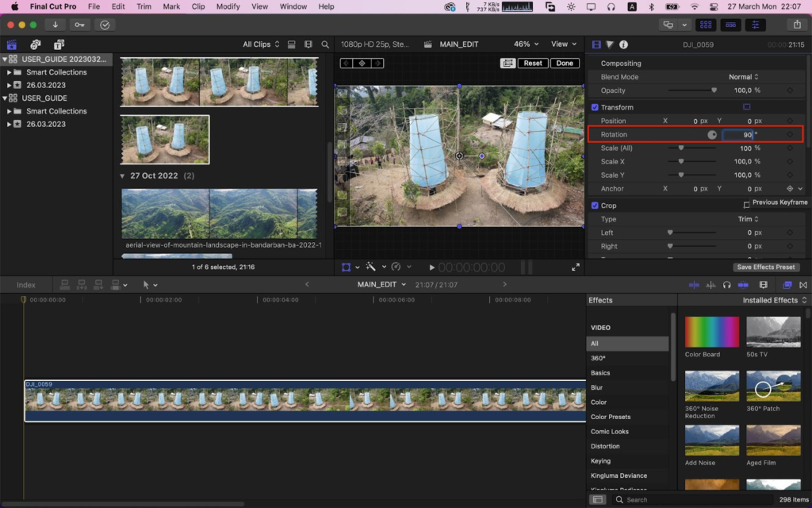
Task: Add a keyframe for Scale (All)
Action: (x=790, y=148)
